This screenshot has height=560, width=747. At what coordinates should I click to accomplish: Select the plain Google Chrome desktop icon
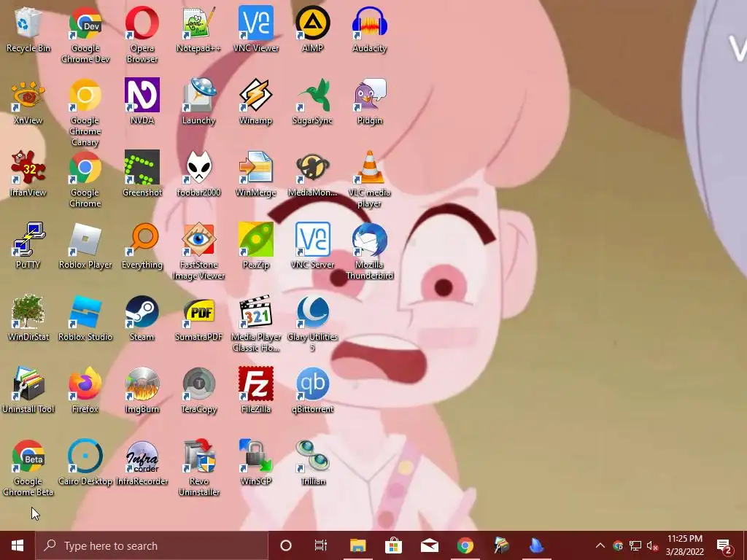pyautogui.click(x=85, y=179)
